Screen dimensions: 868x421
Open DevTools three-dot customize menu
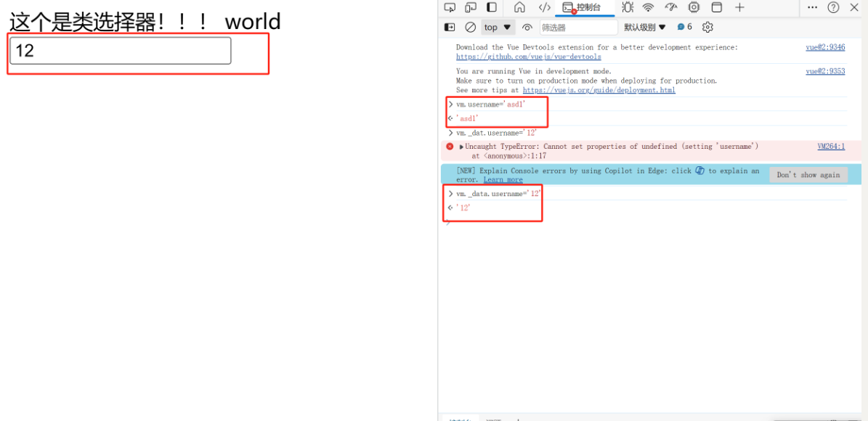point(813,7)
